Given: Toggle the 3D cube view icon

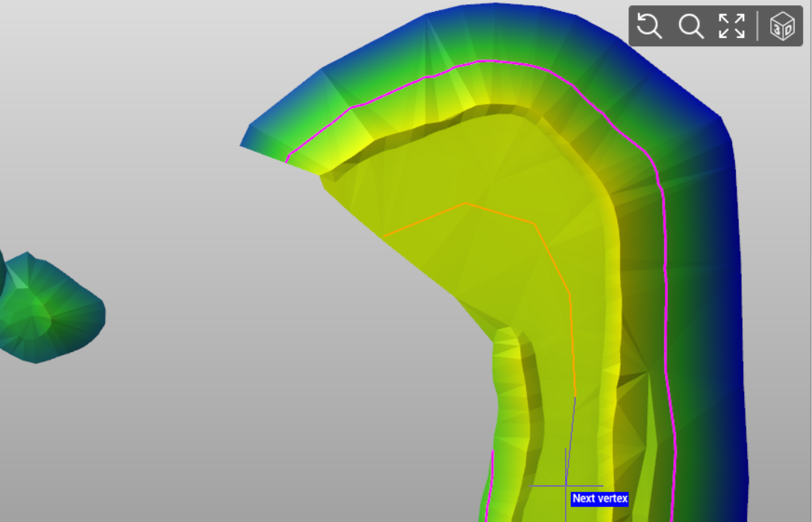Looking at the screenshot, I should coord(781,26).
